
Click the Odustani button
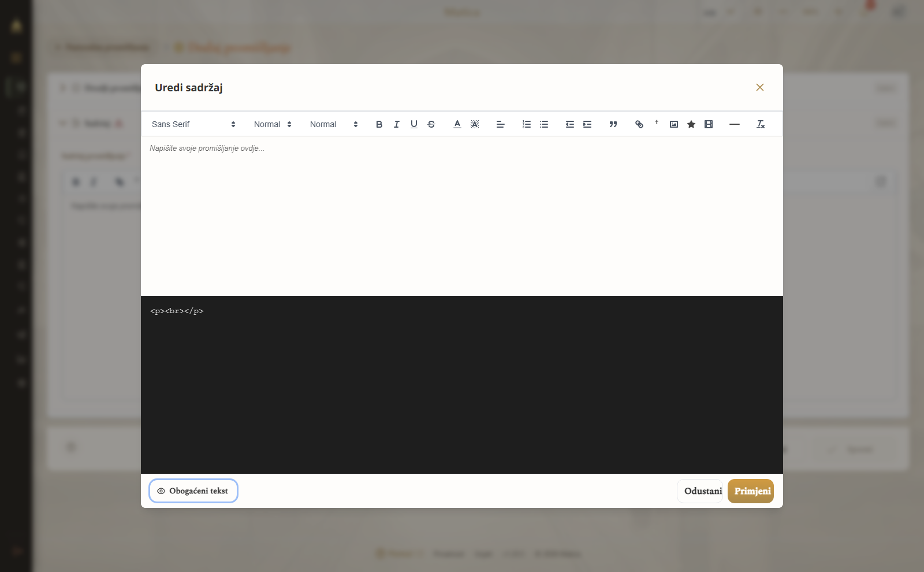point(700,491)
